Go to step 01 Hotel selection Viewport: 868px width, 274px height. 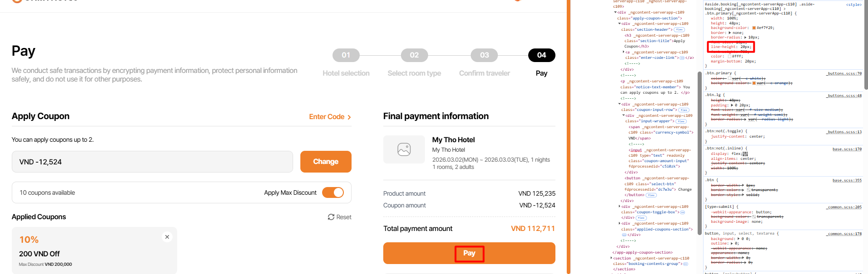point(346,55)
